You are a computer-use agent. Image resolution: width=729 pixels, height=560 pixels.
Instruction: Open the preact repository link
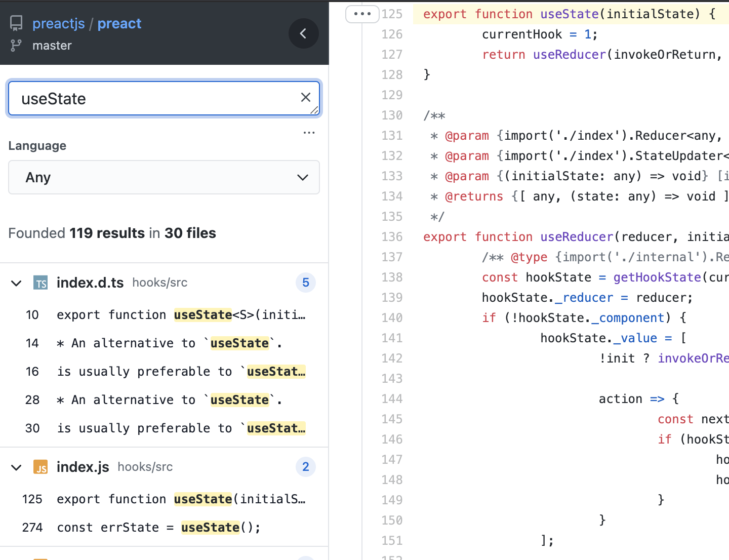coord(119,23)
